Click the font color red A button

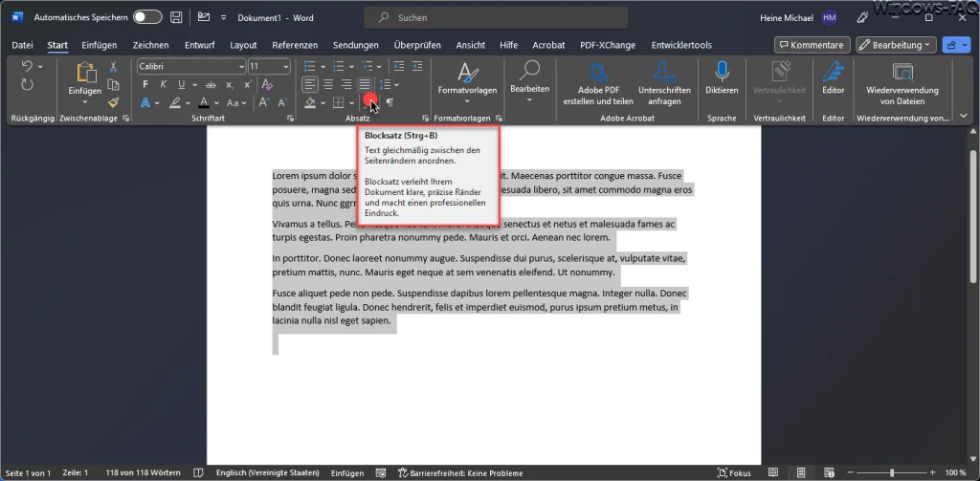tap(203, 102)
